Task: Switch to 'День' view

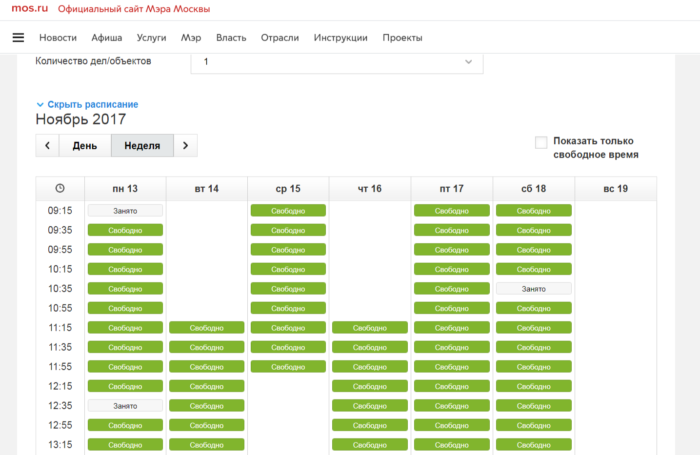Action: [85, 146]
